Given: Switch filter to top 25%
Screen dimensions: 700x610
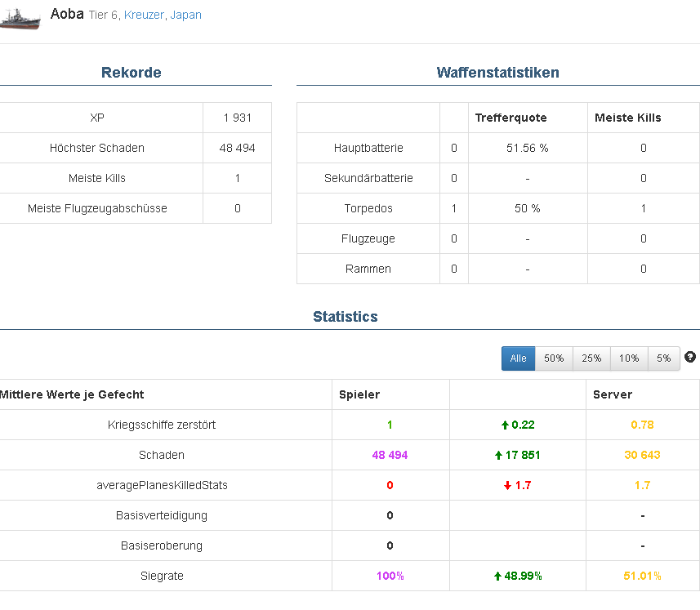Looking at the screenshot, I should [x=591, y=358].
